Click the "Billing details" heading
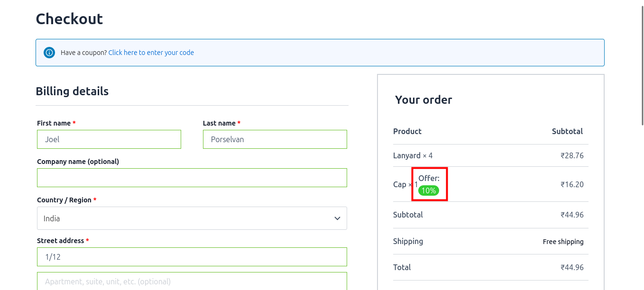Screen dimensions: 644x290 [x=72, y=91]
